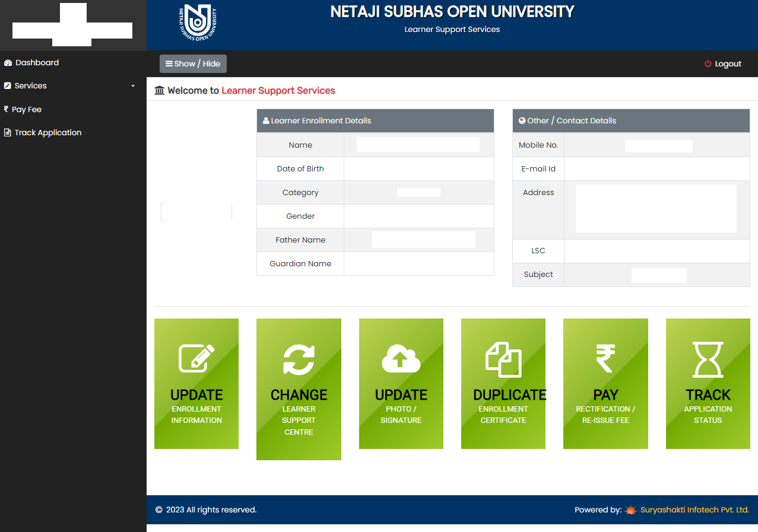The image size is (758, 532).
Task: Click the hourglass icon on Track tile
Action: coord(708,359)
